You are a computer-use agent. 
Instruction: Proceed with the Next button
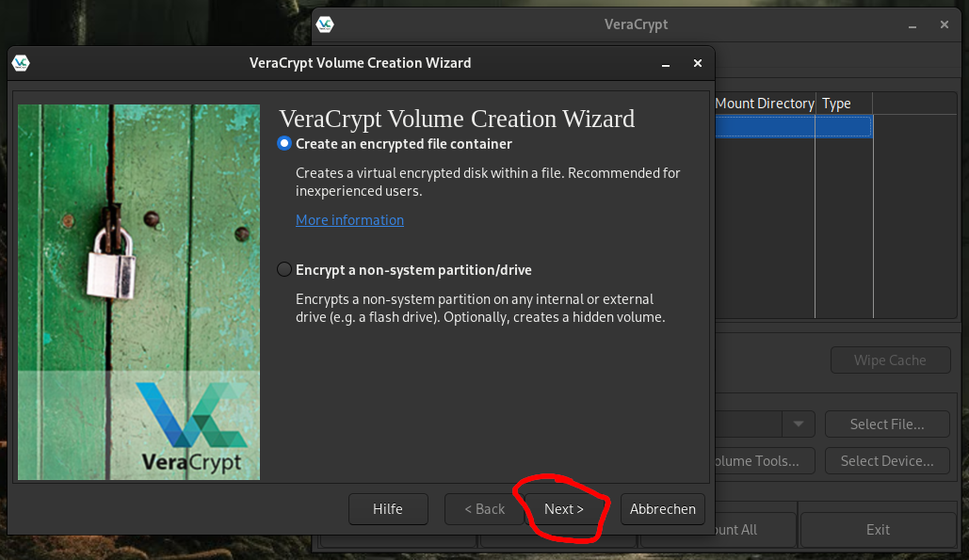(x=563, y=509)
